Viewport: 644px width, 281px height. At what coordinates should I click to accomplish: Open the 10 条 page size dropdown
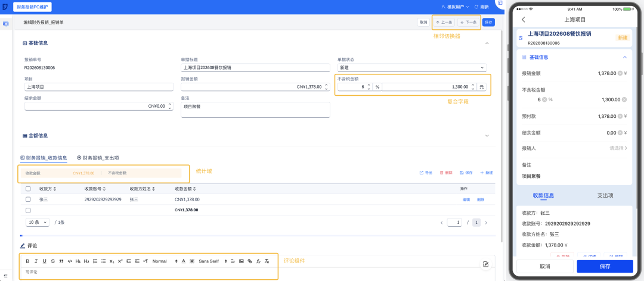(38, 222)
